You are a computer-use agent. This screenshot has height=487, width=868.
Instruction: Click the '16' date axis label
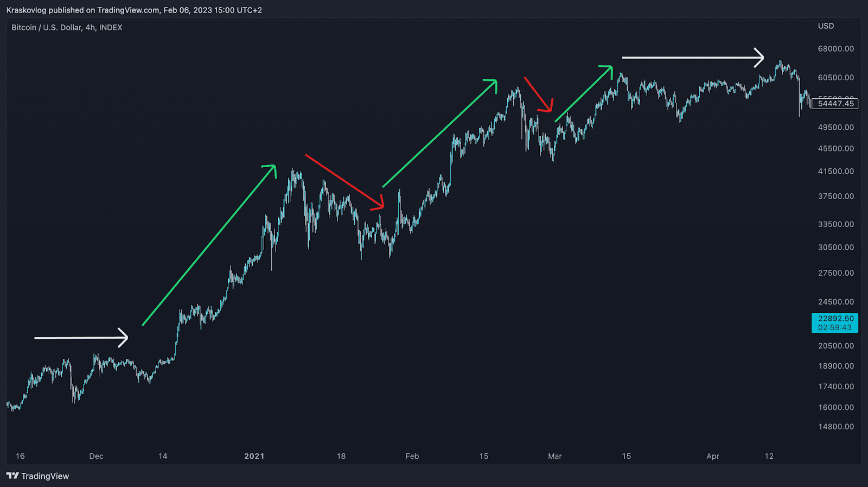pyautogui.click(x=20, y=456)
